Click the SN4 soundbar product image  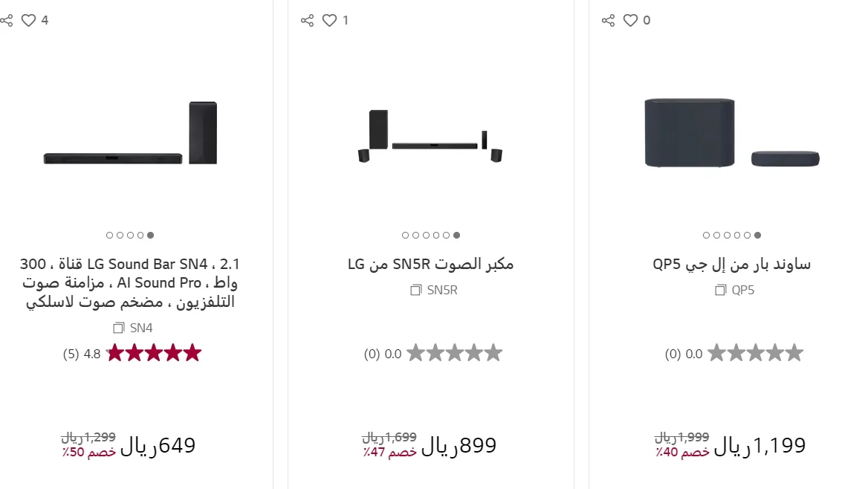pos(130,134)
